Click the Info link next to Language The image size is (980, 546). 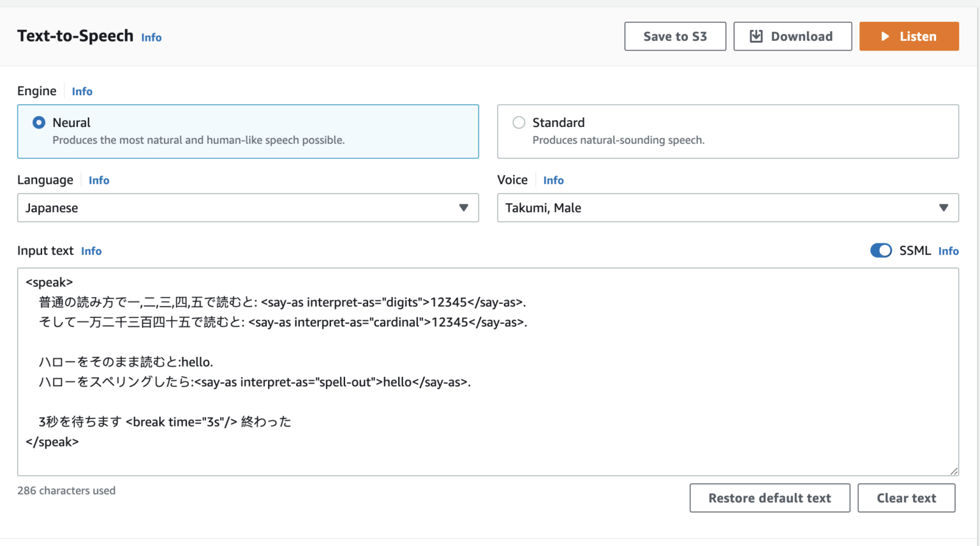click(99, 180)
